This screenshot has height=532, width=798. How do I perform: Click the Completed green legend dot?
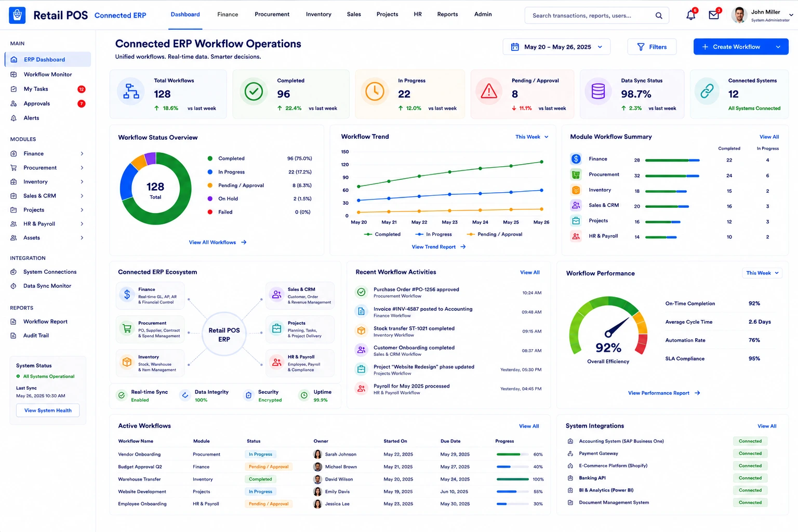210,158
